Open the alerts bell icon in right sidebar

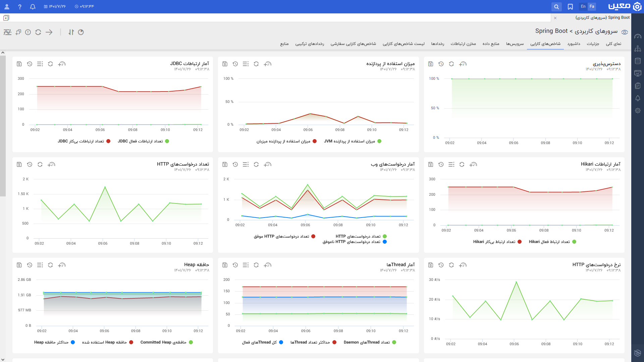638,98
